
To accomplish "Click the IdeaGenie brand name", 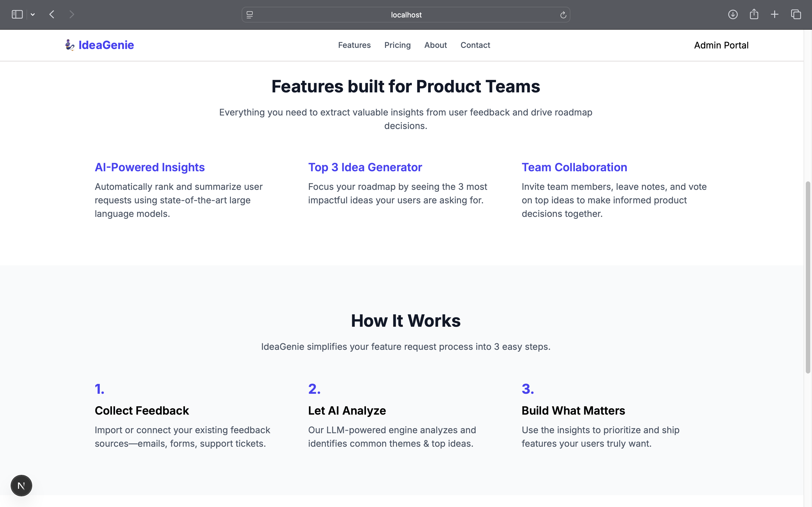I will 106,45.
